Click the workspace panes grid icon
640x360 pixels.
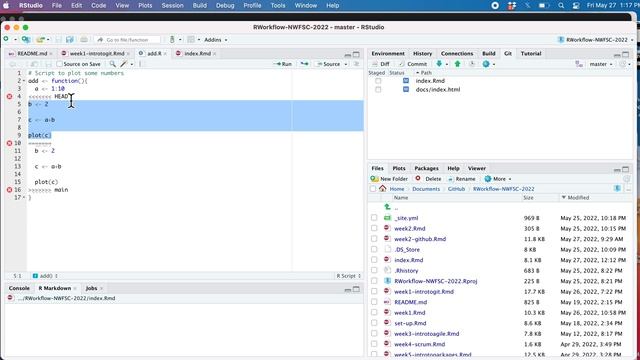coord(191,40)
